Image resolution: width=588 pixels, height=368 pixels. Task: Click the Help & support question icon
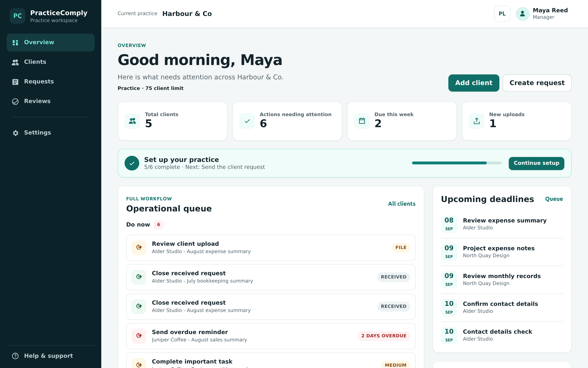[15, 356]
